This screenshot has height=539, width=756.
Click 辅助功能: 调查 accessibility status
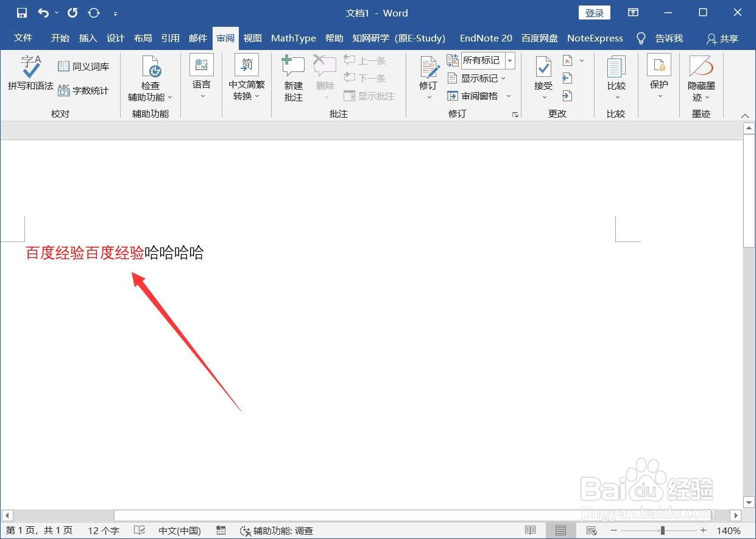coord(277,530)
